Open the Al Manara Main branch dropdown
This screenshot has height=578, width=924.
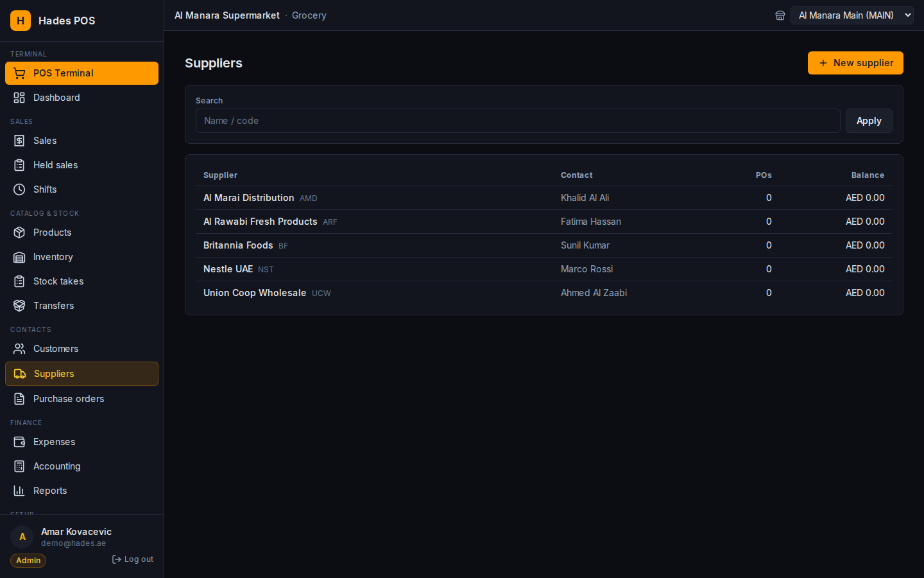click(x=852, y=15)
